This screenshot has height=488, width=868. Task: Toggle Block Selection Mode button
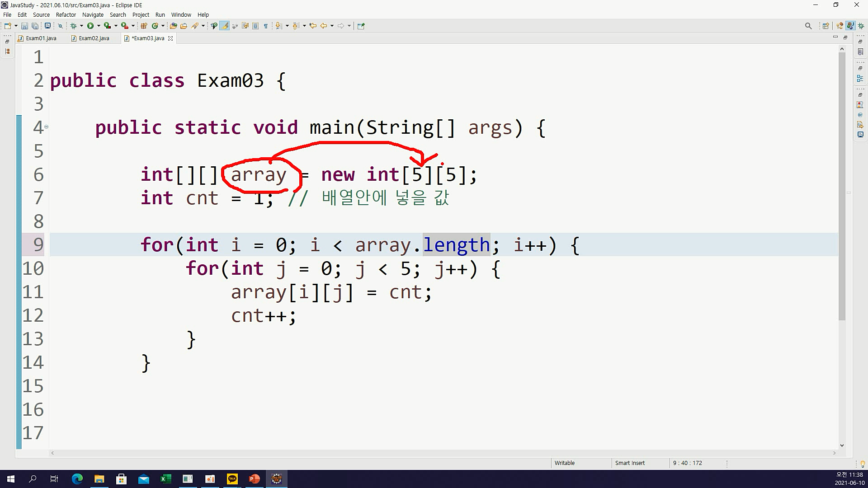pos(255,26)
